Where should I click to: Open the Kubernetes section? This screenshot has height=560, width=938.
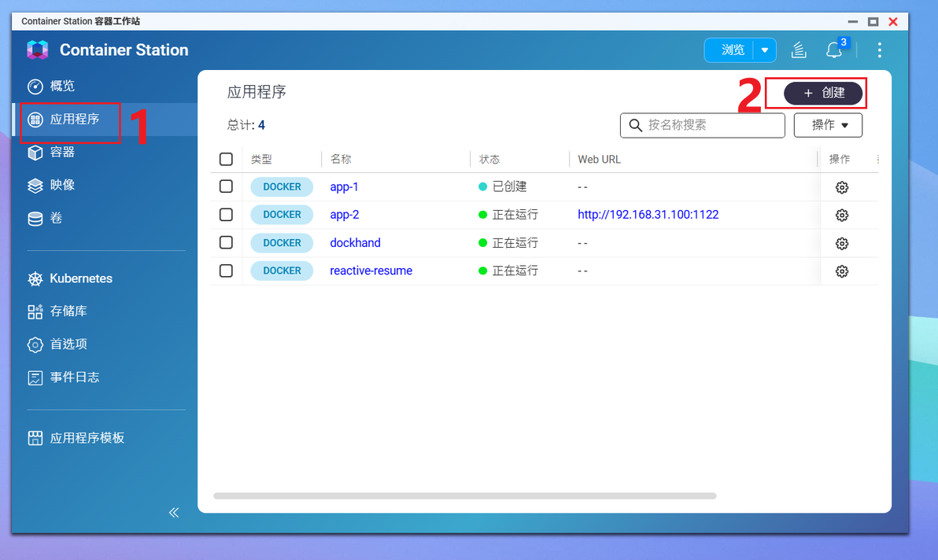[70, 278]
